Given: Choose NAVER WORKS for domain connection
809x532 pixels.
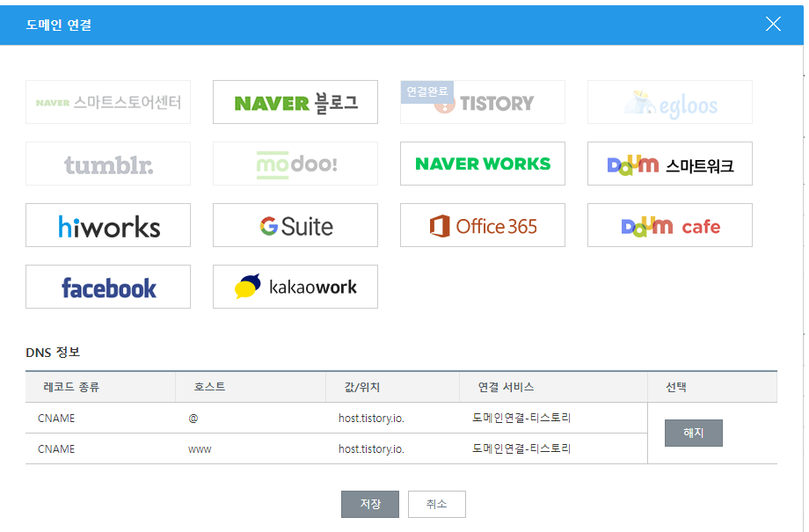Looking at the screenshot, I should 482,164.
